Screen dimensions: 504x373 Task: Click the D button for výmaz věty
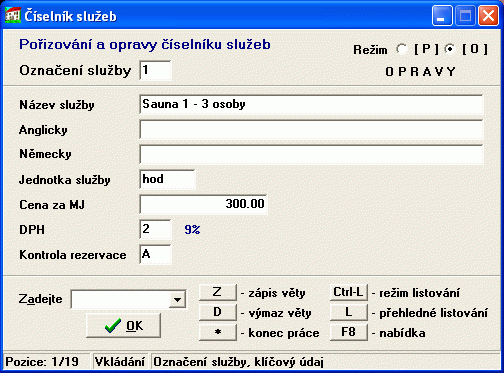(x=218, y=312)
